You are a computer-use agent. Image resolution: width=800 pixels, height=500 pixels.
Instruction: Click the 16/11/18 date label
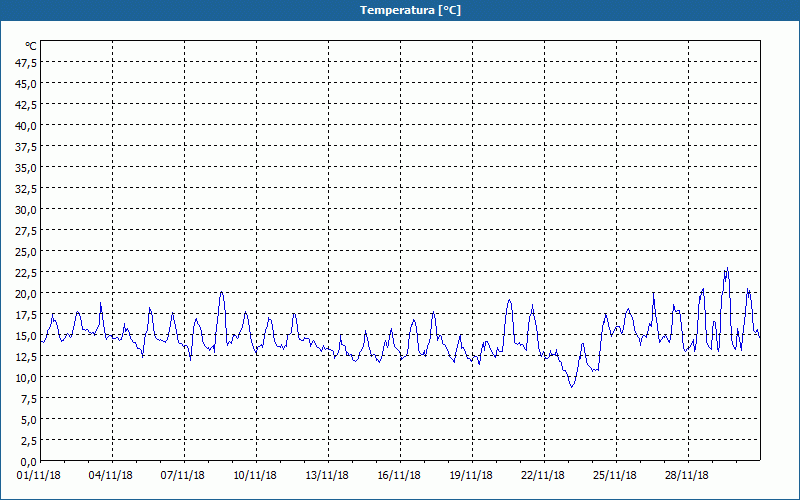[399, 476]
